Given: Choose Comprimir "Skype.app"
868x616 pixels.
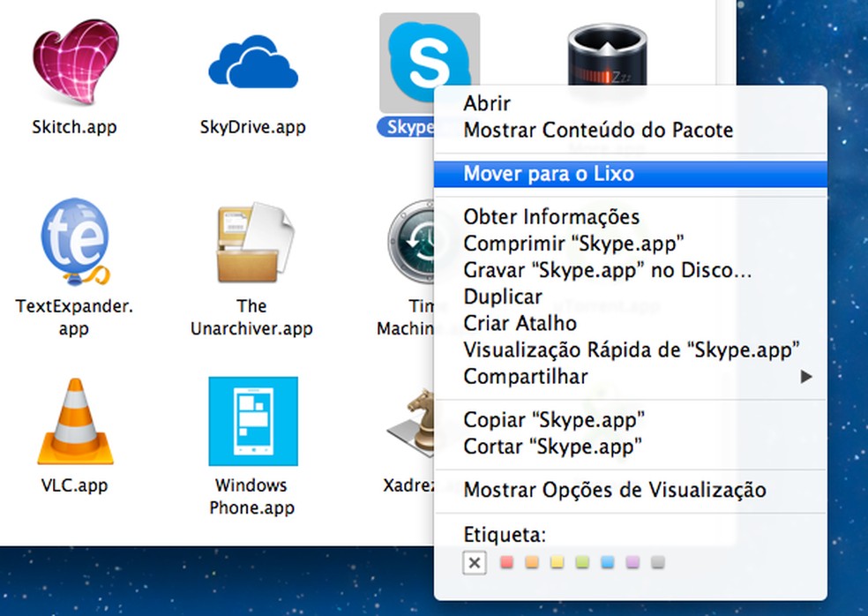Looking at the screenshot, I should pos(631,244).
